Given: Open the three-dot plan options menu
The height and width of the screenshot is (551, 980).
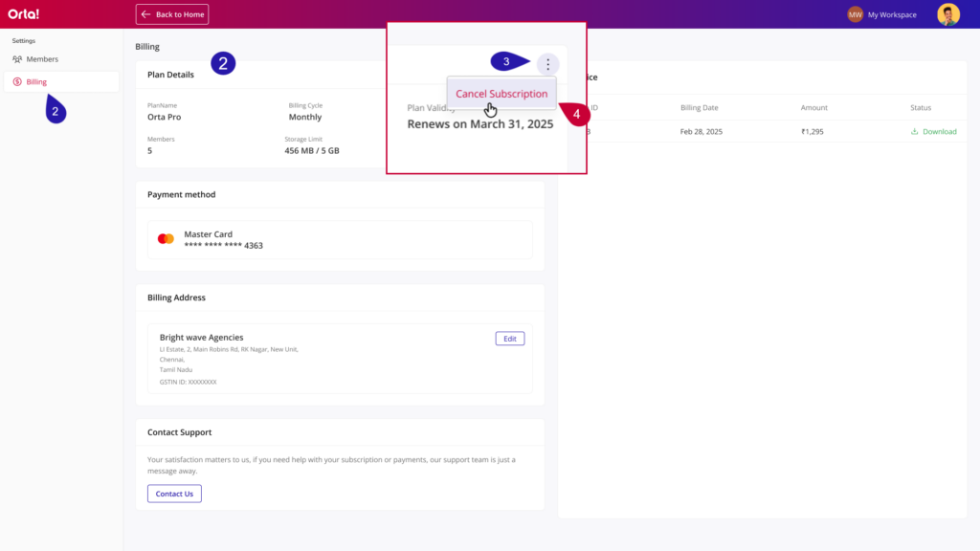Looking at the screenshot, I should [547, 64].
